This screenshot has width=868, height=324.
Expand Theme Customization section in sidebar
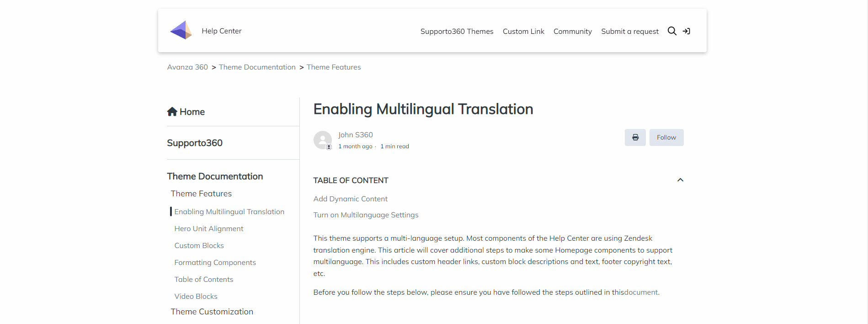pyautogui.click(x=212, y=311)
